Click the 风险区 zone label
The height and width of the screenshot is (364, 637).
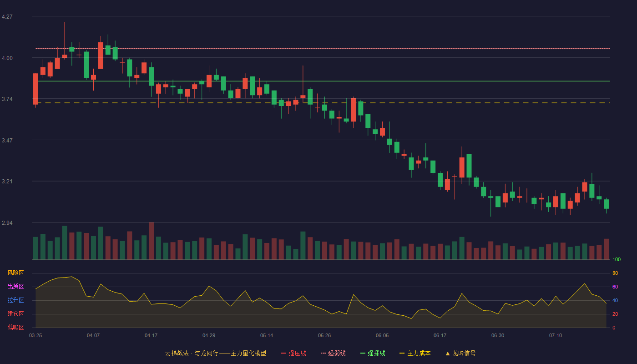click(15, 273)
